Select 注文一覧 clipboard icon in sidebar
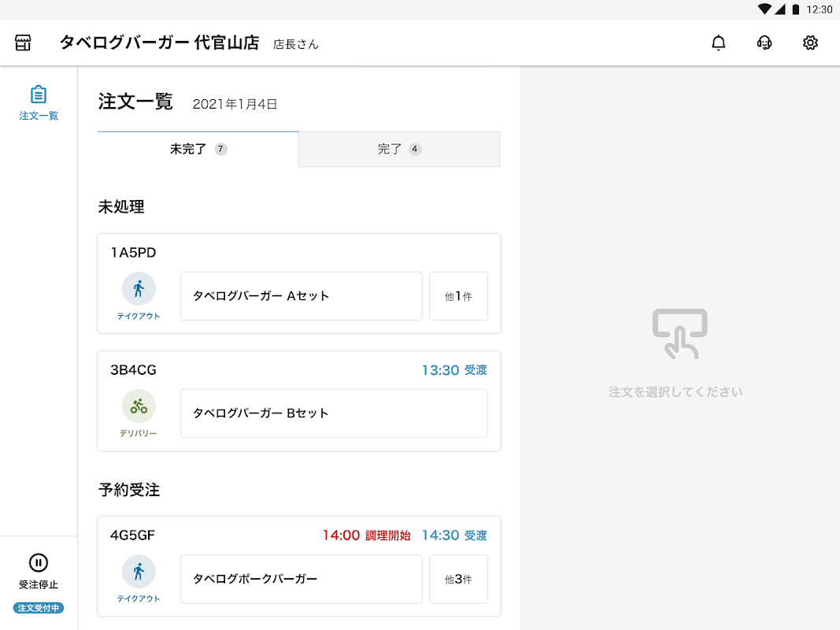Viewport: 840px width, 630px height. (39, 95)
